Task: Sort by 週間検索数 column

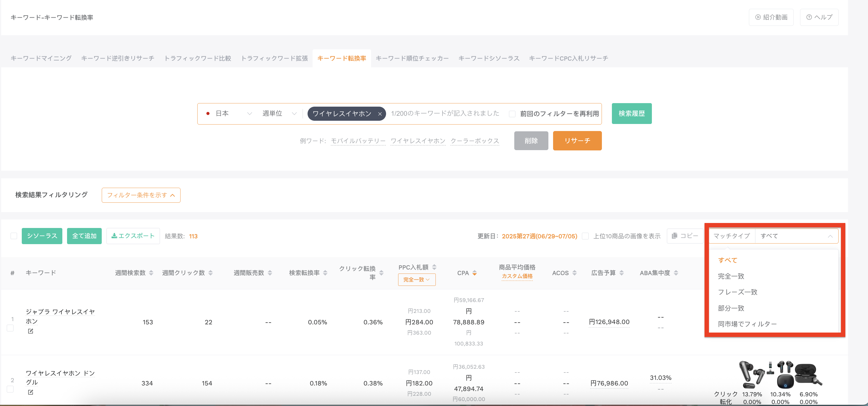Action: pyautogui.click(x=151, y=273)
